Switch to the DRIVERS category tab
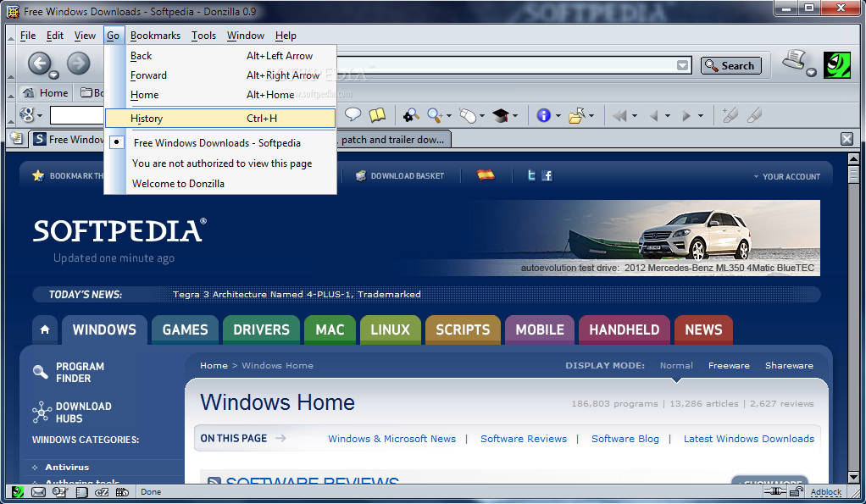The height and width of the screenshot is (504, 866). click(261, 330)
